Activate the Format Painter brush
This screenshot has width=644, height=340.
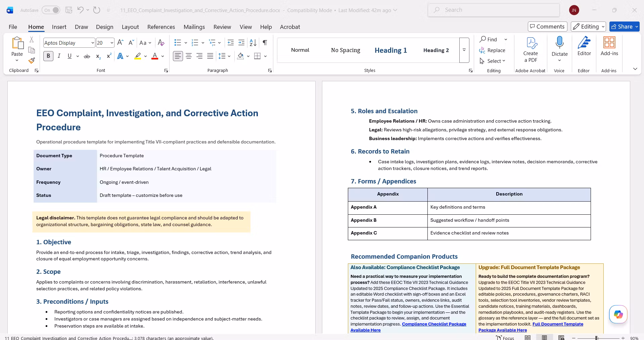pyautogui.click(x=32, y=60)
